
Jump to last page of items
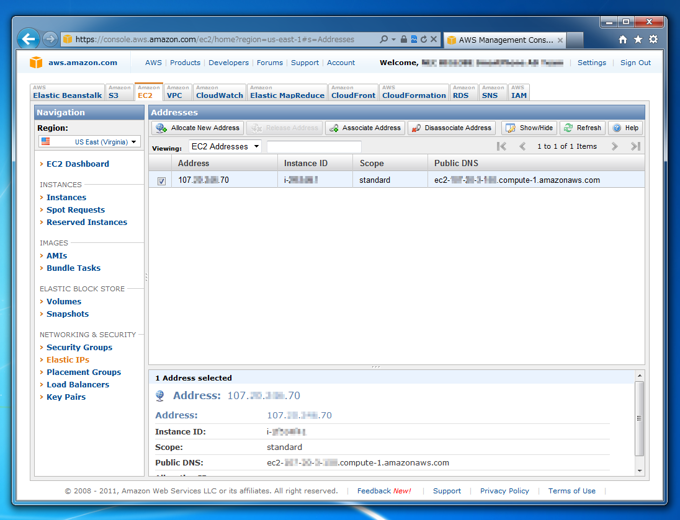click(x=635, y=147)
